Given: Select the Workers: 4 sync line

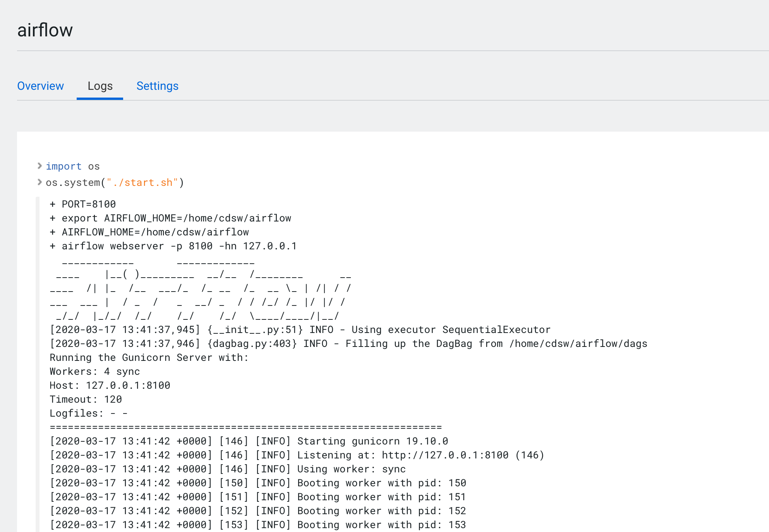Looking at the screenshot, I should coord(95,371).
